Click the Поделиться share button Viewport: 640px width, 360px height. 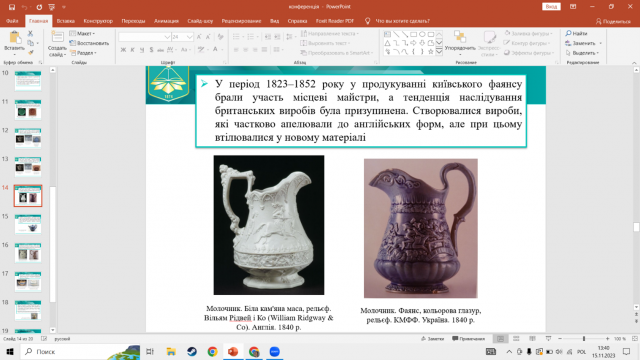point(613,21)
